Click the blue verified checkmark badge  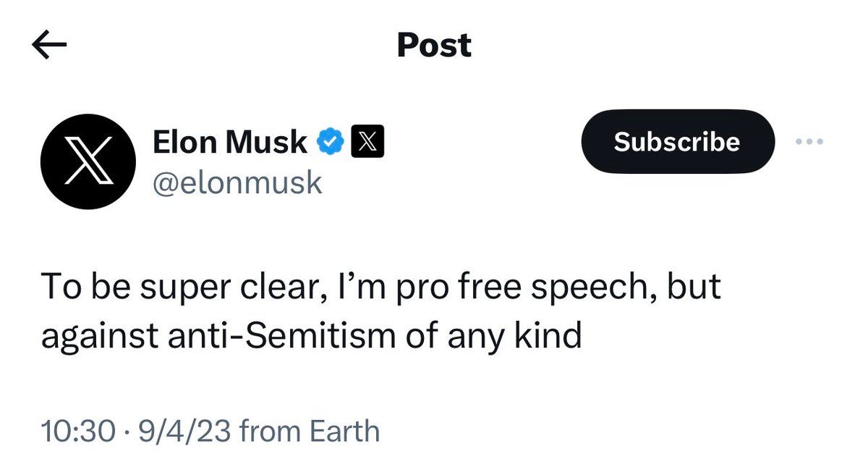coord(331,143)
